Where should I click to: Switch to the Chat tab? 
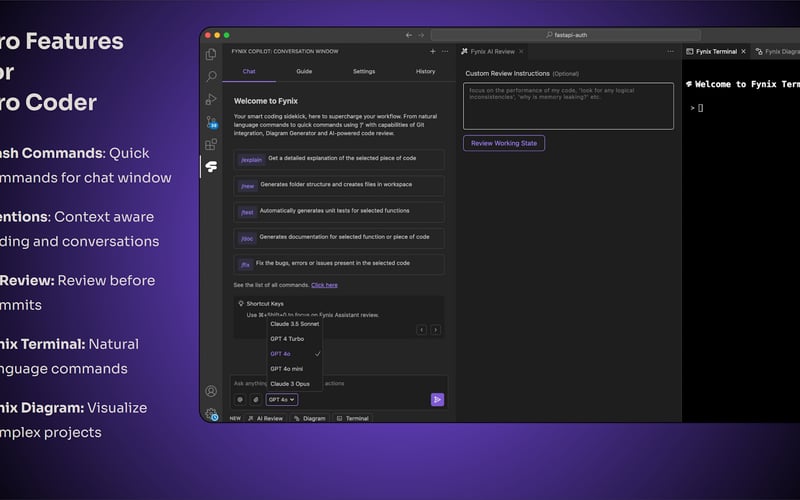[x=249, y=71]
